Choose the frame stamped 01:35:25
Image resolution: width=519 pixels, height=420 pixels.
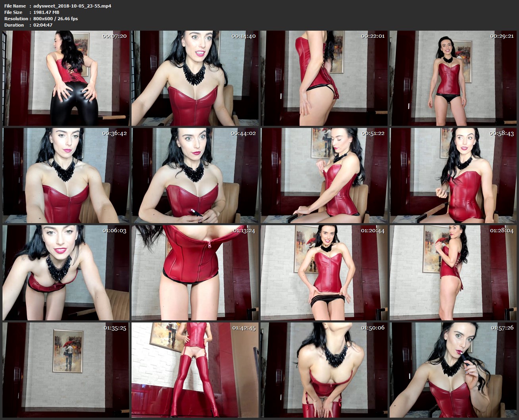(66, 370)
